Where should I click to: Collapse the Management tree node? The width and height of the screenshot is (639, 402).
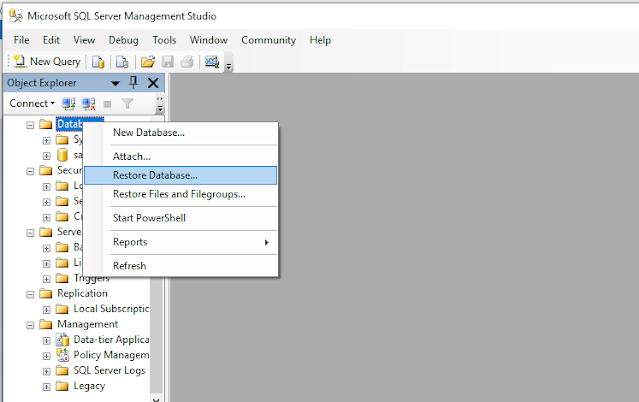click(x=30, y=325)
